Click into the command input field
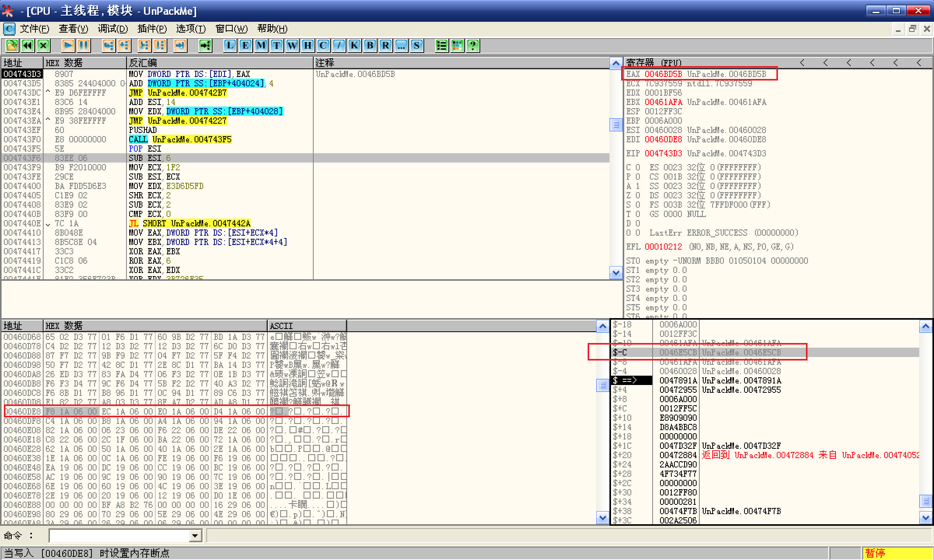This screenshot has width=934, height=560. tap(119, 536)
